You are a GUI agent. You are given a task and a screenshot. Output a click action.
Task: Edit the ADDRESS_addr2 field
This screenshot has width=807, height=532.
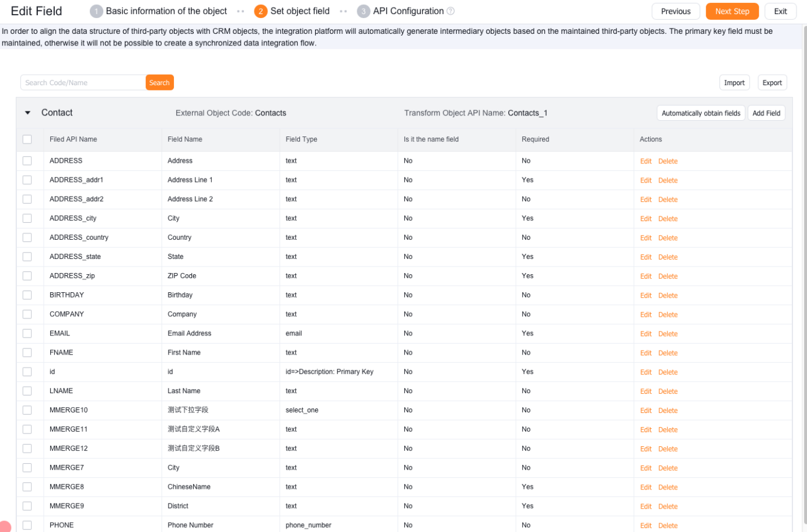click(x=645, y=199)
